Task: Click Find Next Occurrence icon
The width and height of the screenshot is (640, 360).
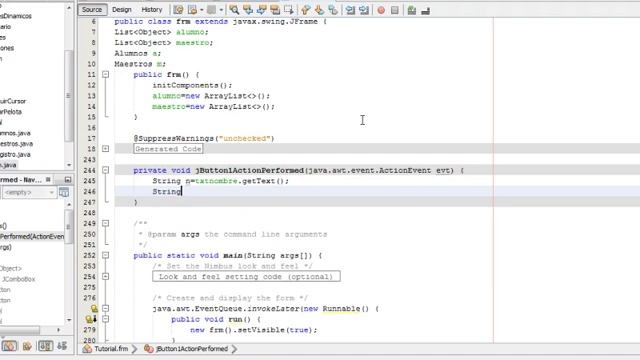Action: click(x=262, y=10)
